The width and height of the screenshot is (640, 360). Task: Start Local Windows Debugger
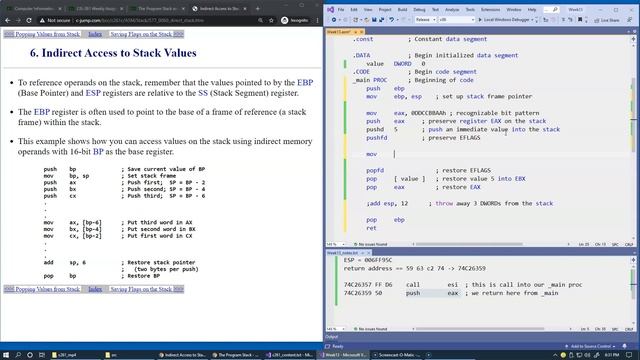click(x=505, y=20)
